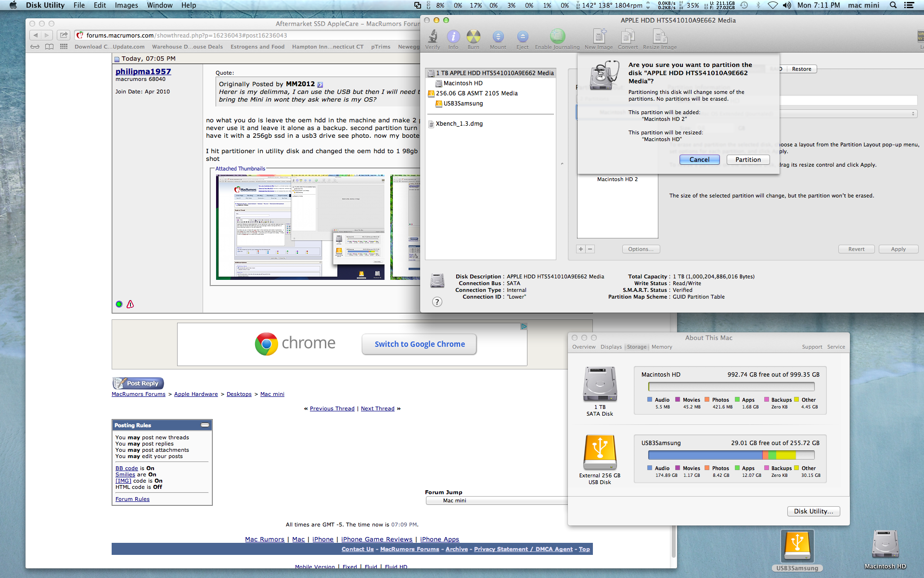Open philipma1957 user profile link
Image resolution: width=924 pixels, height=578 pixels.
[143, 71]
